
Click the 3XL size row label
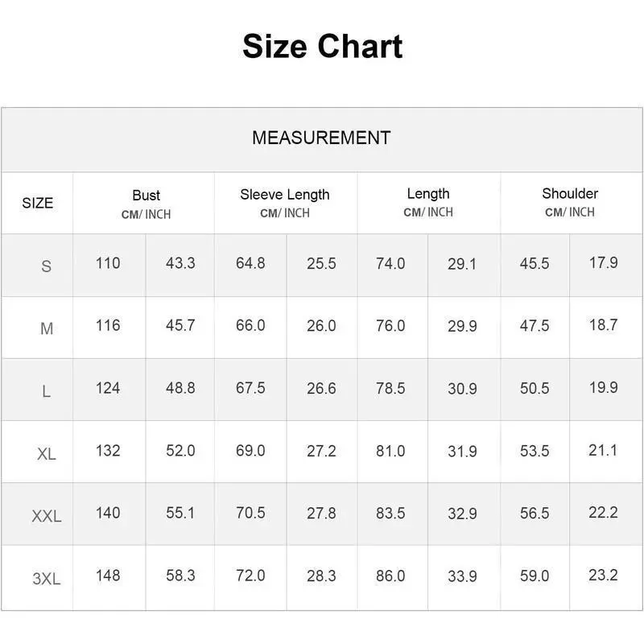[46, 578]
